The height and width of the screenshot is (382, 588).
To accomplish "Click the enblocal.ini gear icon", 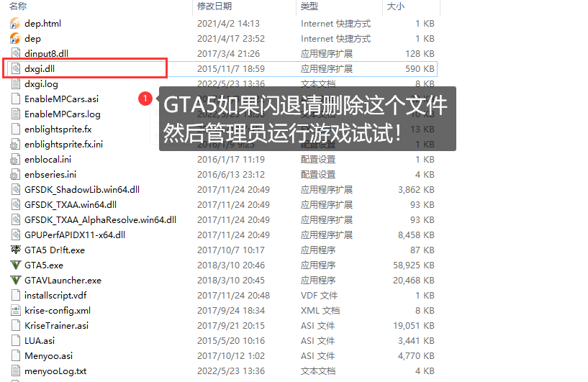I will tap(15, 159).
